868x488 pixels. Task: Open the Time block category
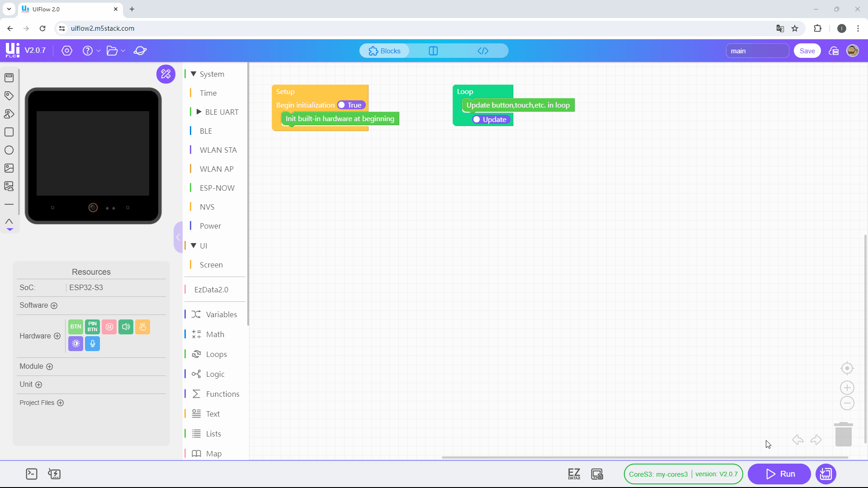tap(208, 93)
